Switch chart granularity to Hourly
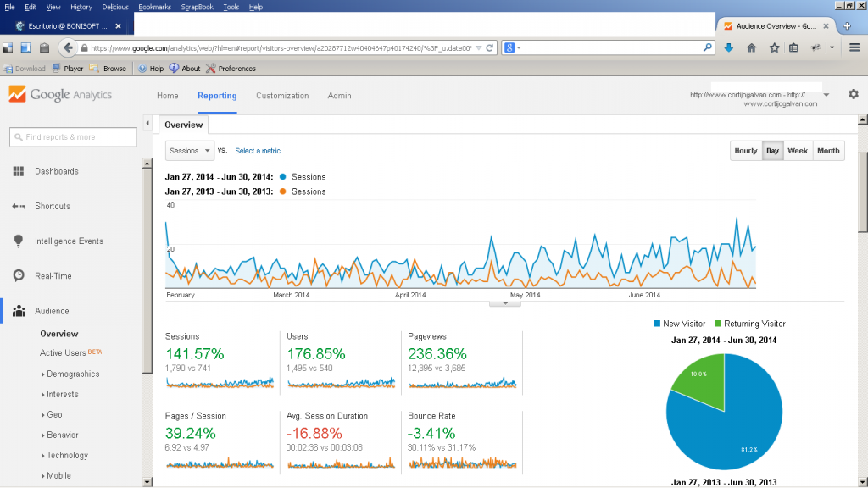Viewport: 868px width, 488px height. coord(745,151)
